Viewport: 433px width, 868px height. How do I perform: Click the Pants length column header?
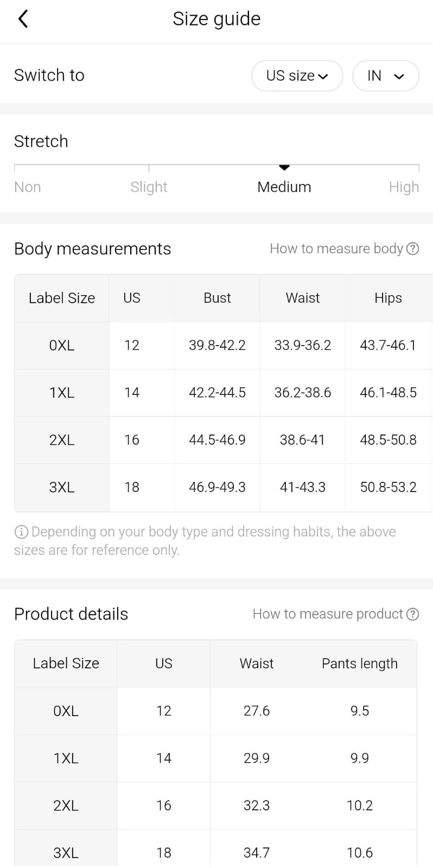pyautogui.click(x=359, y=663)
